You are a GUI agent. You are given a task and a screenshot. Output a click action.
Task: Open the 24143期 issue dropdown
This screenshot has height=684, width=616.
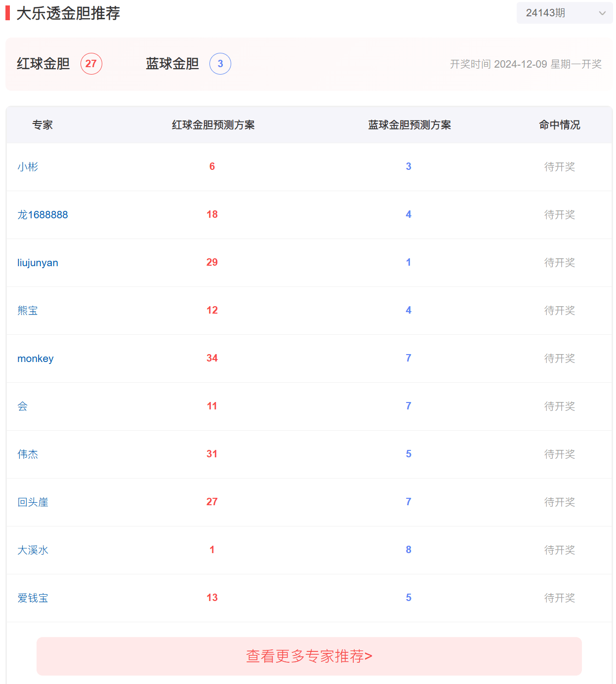point(565,13)
